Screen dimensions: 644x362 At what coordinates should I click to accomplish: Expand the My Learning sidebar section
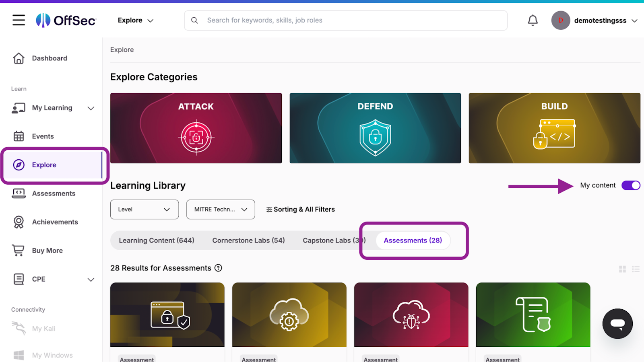point(91,108)
